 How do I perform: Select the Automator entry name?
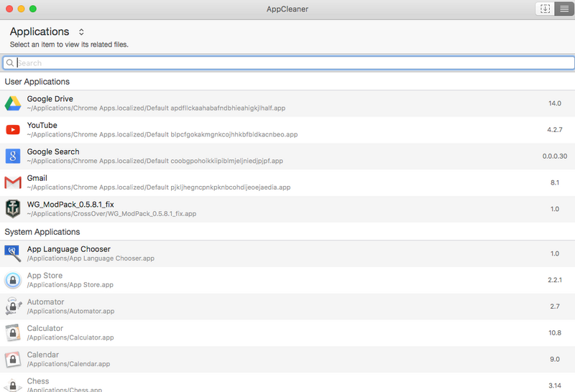[x=45, y=302]
